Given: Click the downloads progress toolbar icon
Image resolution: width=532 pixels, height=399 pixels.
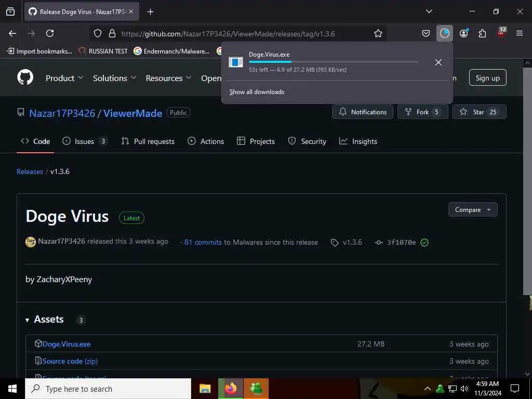Looking at the screenshot, I should (445, 33).
